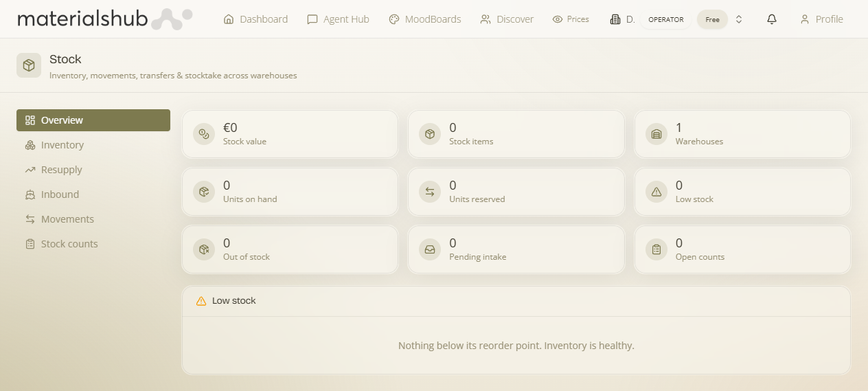Click the €0 stock value amount
The image size is (868, 391).
230,128
